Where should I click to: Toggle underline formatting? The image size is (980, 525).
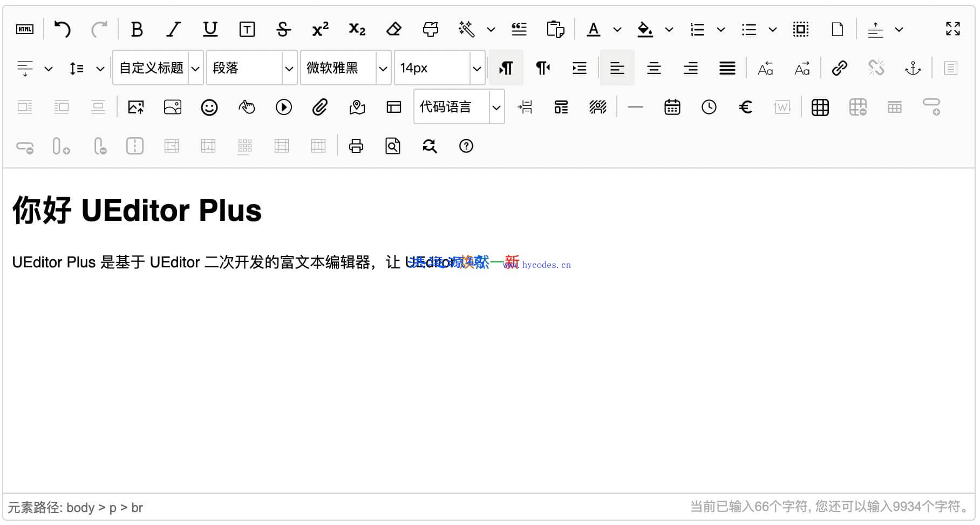pyautogui.click(x=210, y=29)
